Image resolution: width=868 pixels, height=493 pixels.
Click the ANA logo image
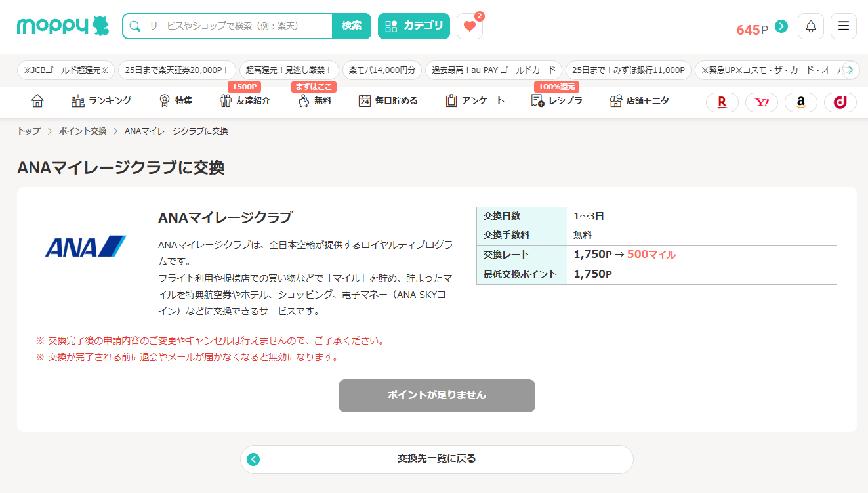click(86, 246)
